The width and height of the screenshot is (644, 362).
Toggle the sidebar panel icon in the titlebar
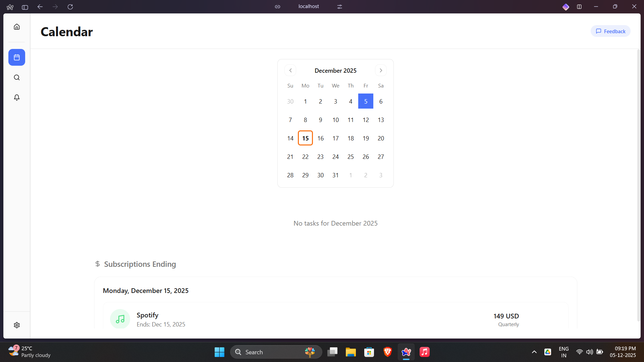[25, 7]
